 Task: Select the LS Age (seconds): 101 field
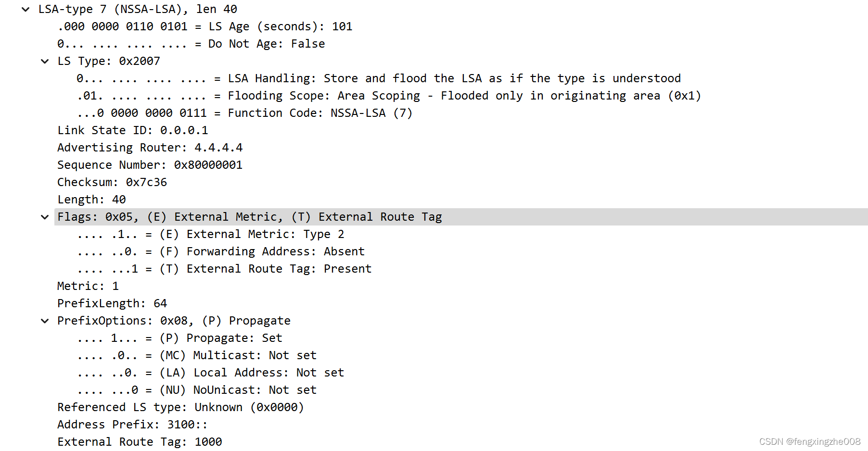click(204, 26)
